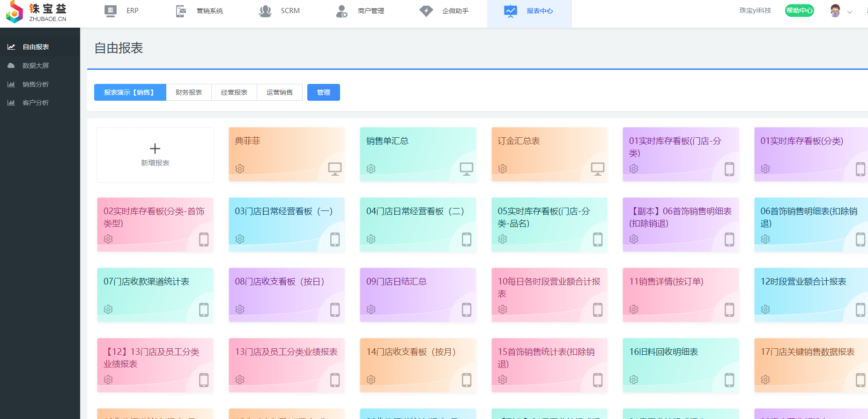Open settings gear on 订金汇总表 card

click(503, 169)
